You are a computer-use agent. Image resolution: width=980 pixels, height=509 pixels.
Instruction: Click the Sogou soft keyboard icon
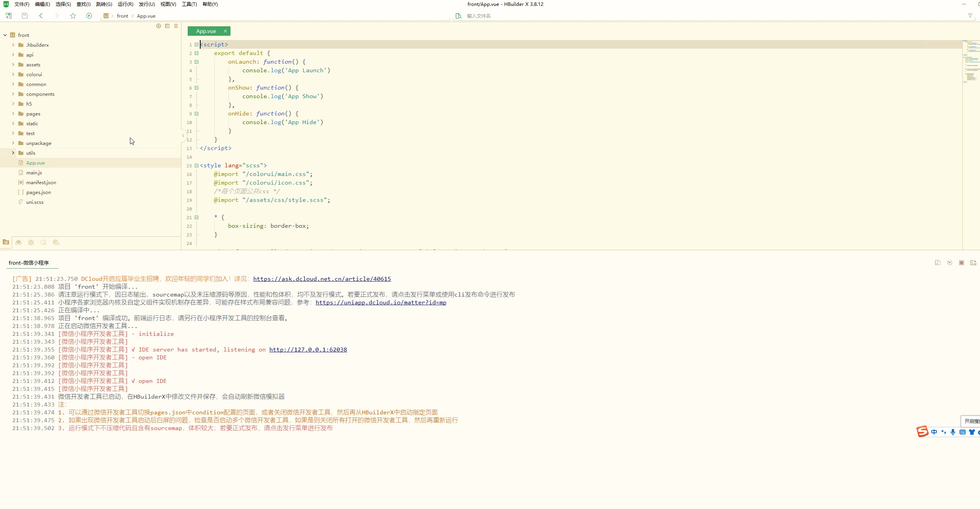pyautogui.click(x=962, y=432)
